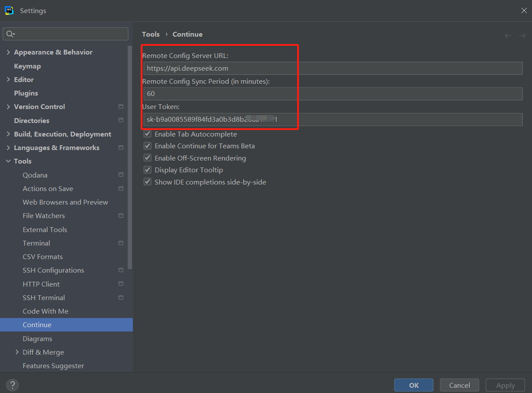
Task: Select Code With Me entry
Action: (x=45, y=311)
